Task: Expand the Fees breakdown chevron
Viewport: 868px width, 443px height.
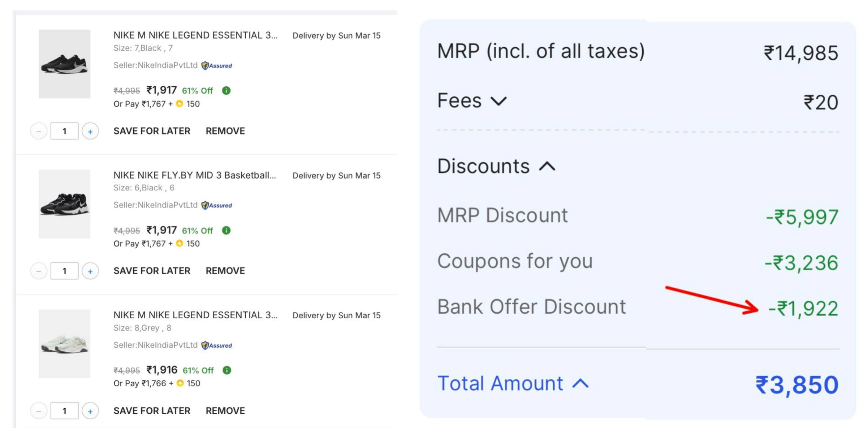Action: pos(499,101)
